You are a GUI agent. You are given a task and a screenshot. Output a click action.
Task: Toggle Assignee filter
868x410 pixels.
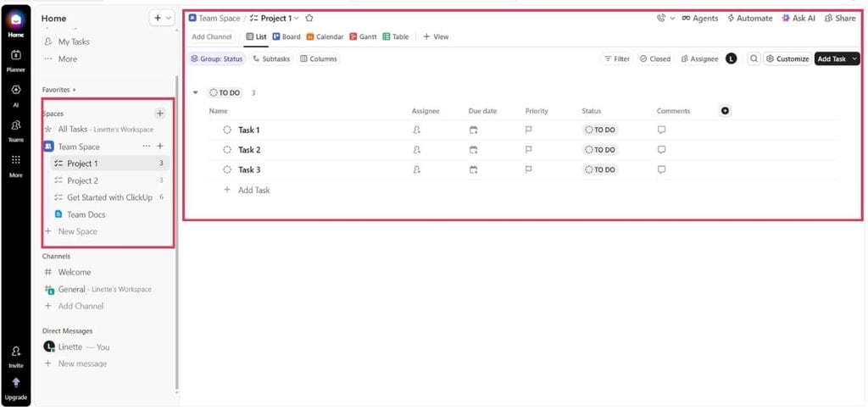point(699,58)
